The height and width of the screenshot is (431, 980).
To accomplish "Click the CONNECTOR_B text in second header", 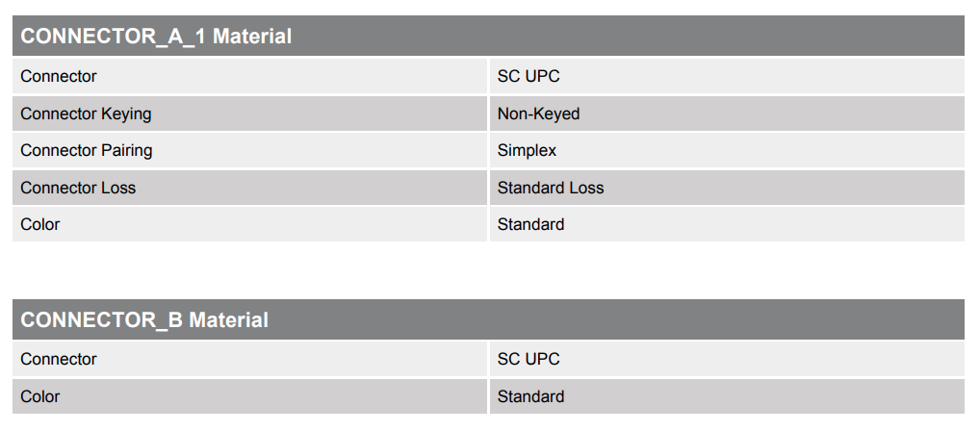I will click(x=101, y=319).
